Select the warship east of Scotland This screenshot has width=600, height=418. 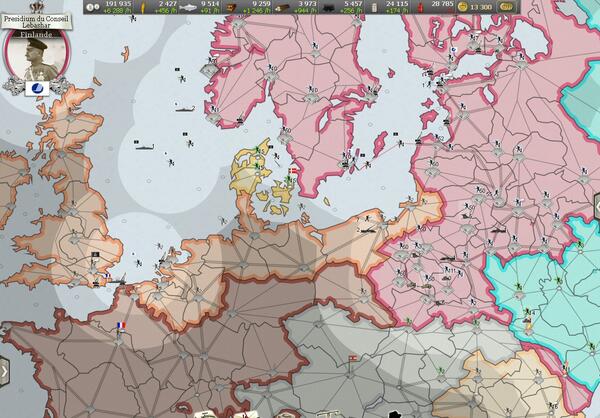coord(144,147)
